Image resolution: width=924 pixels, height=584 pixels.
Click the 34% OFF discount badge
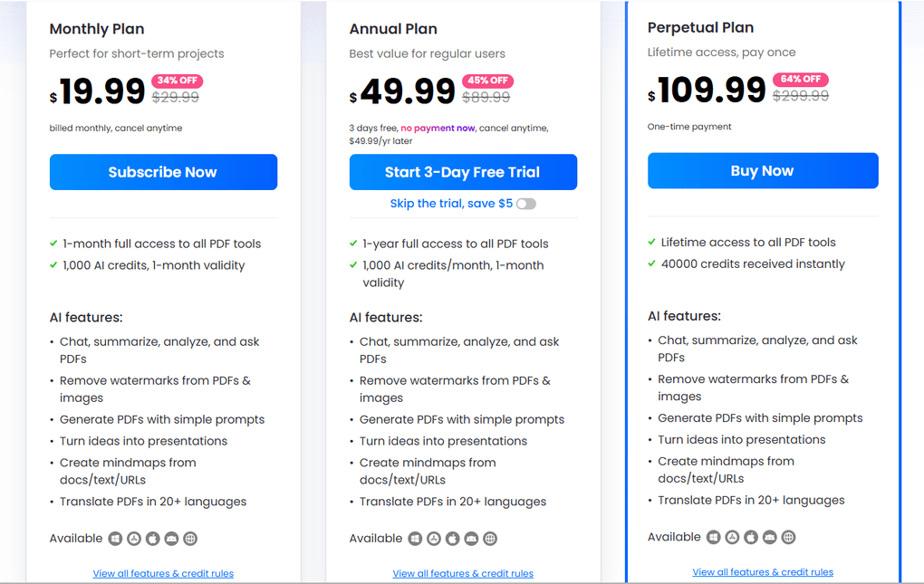pyautogui.click(x=178, y=80)
